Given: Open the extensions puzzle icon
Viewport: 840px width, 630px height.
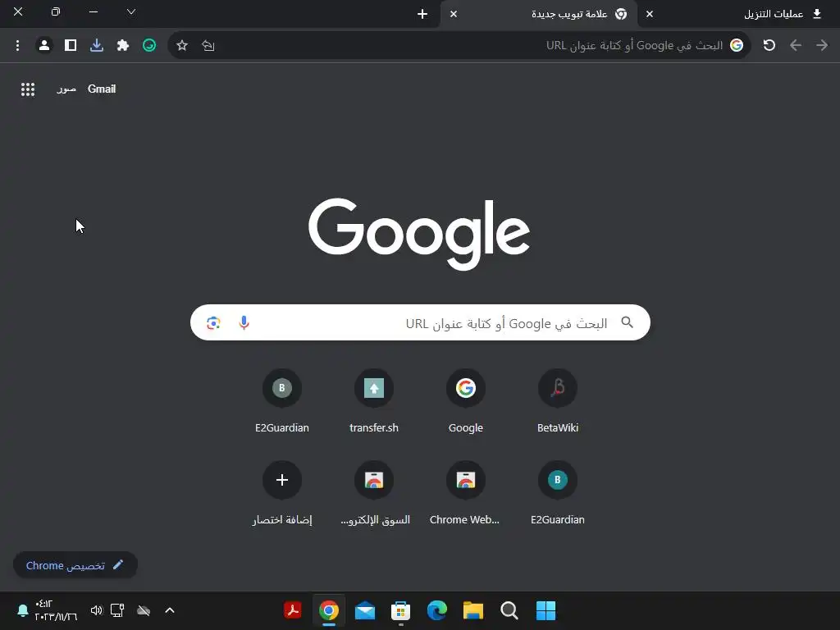Looking at the screenshot, I should coord(123,46).
